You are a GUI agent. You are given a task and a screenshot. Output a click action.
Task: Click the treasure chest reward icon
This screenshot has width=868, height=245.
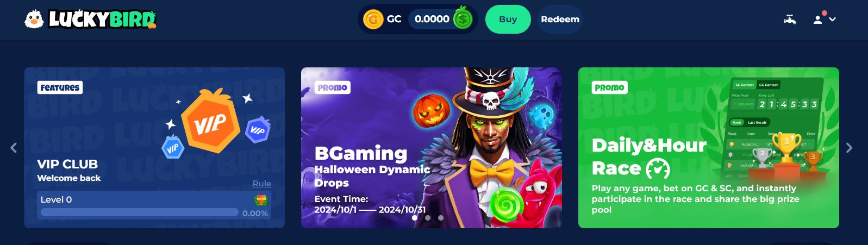pyautogui.click(x=261, y=200)
